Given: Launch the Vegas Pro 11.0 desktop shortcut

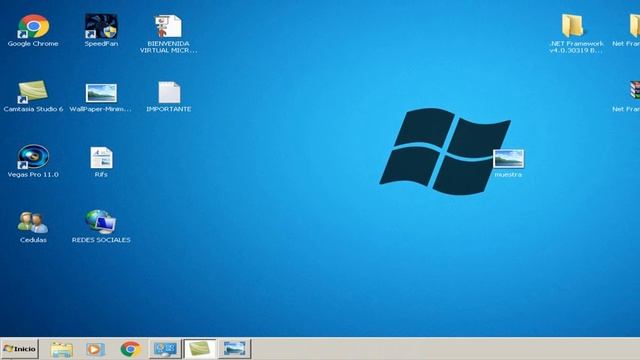Looking at the screenshot, I should tap(33, 157).
